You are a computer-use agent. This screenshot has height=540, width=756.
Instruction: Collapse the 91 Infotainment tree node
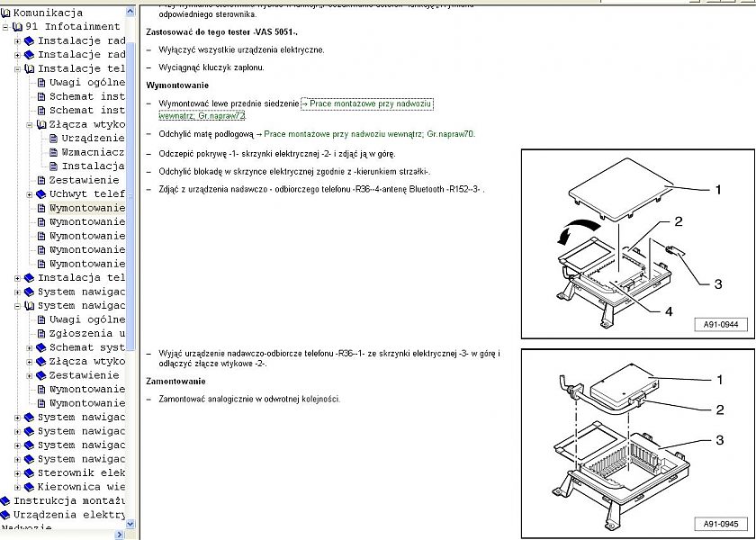click(x=5, y=27)
